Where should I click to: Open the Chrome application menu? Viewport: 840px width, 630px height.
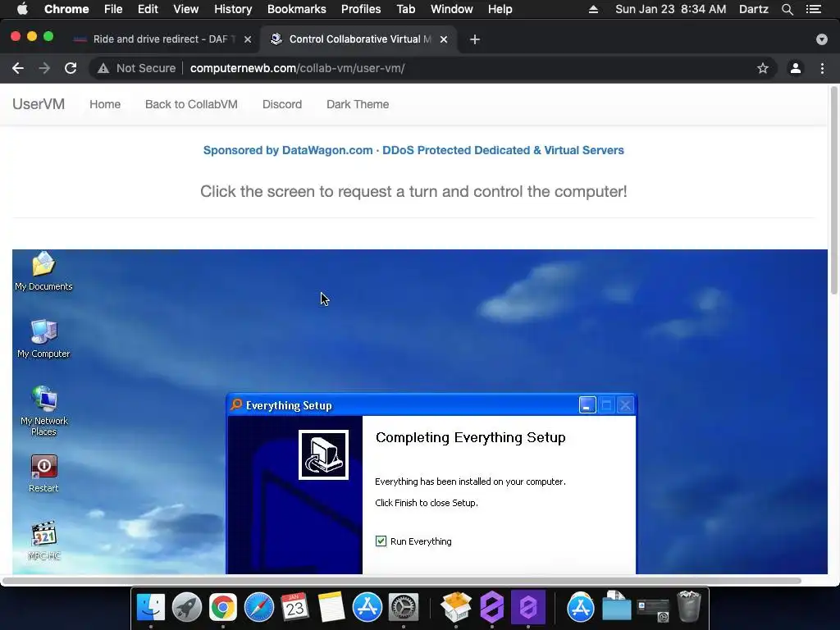(x=66, y=9)
